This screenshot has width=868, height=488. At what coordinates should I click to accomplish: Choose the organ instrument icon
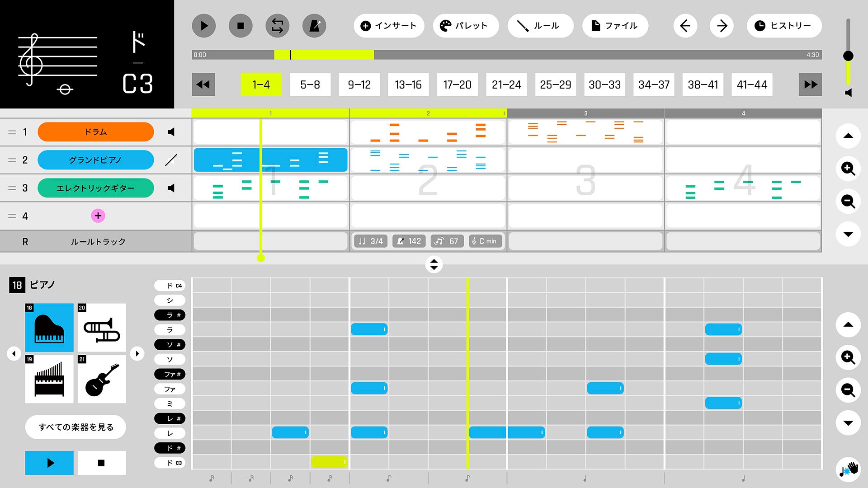coord(49,380)
